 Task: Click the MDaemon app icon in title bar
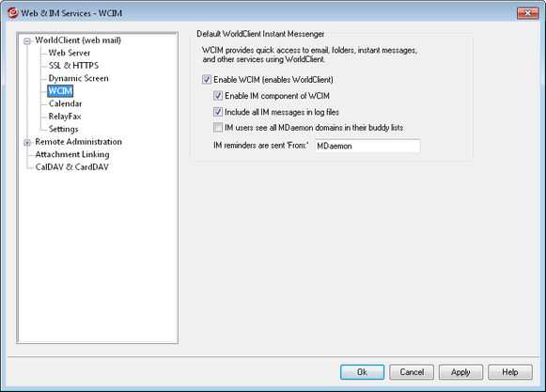[12, 13]
